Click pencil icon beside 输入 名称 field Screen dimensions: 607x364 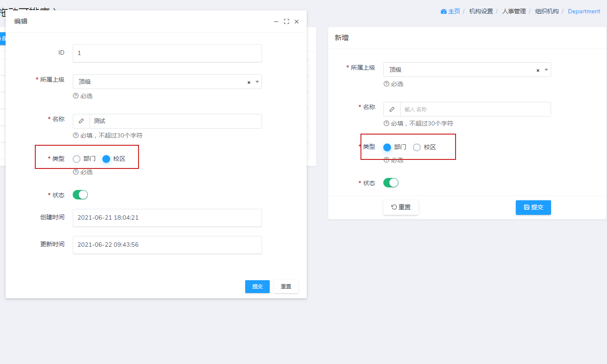pyautogui.click(x=392, y=109)
